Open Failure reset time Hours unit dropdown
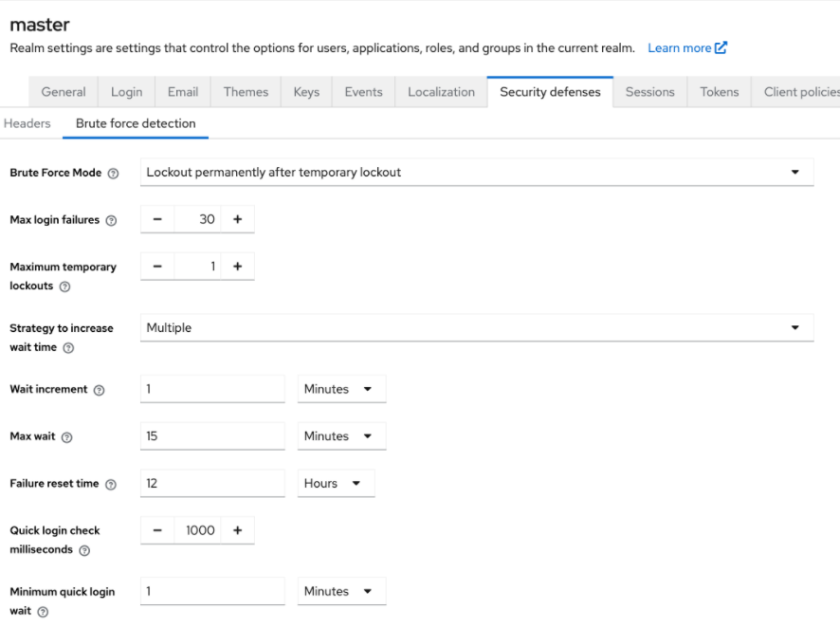 [336, 483]
